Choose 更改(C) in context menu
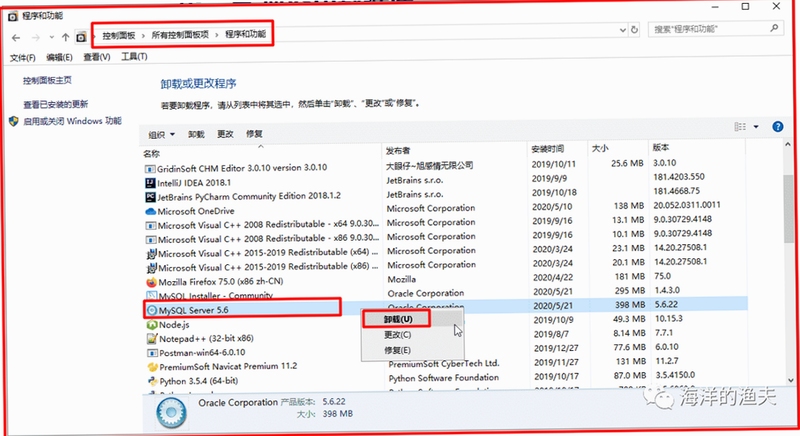The height and width of the screenshot is (436, 800). click(x=397, y=335)
